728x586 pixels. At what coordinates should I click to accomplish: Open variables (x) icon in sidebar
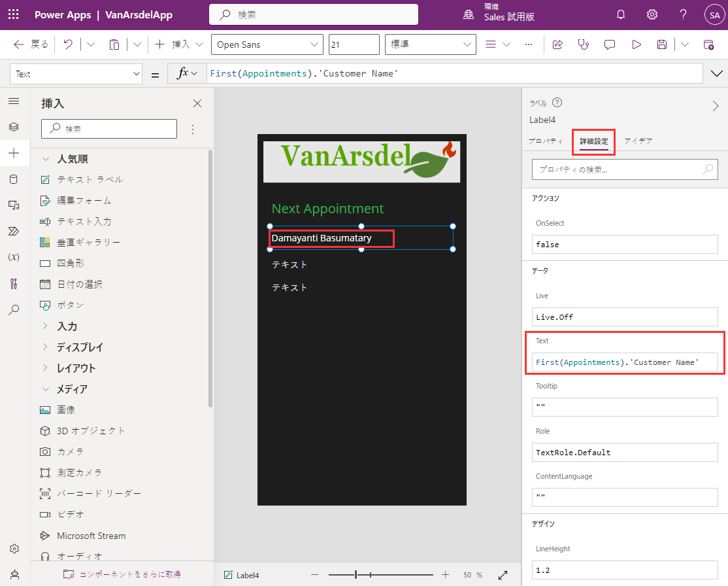(14, 257)
